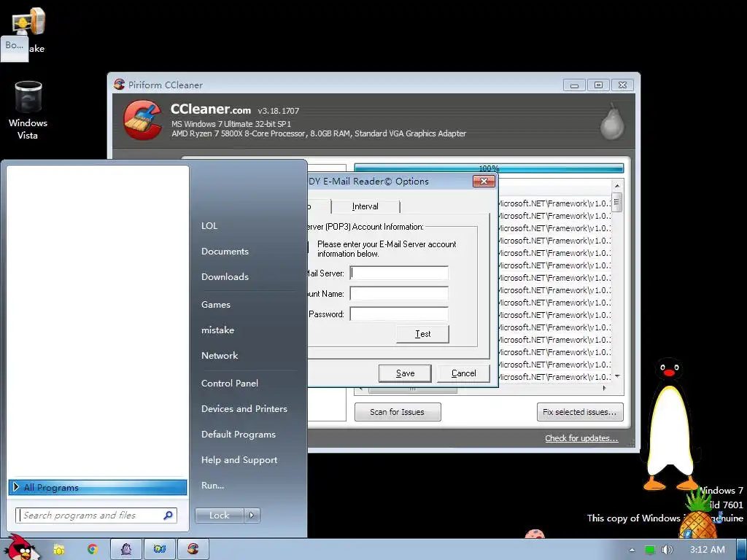
Task: Select the Windows Vista recycle bin desktop icon
Action: (28, 111)
